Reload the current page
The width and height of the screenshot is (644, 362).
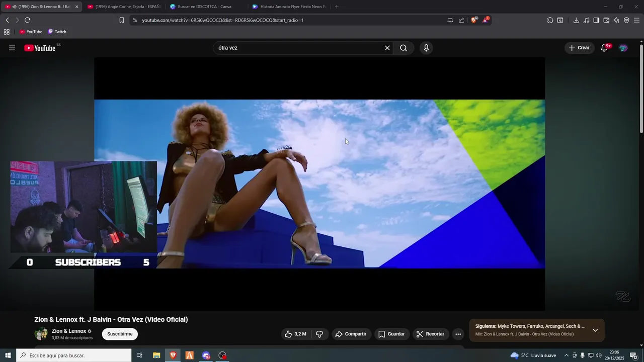[x=27, y=20]
